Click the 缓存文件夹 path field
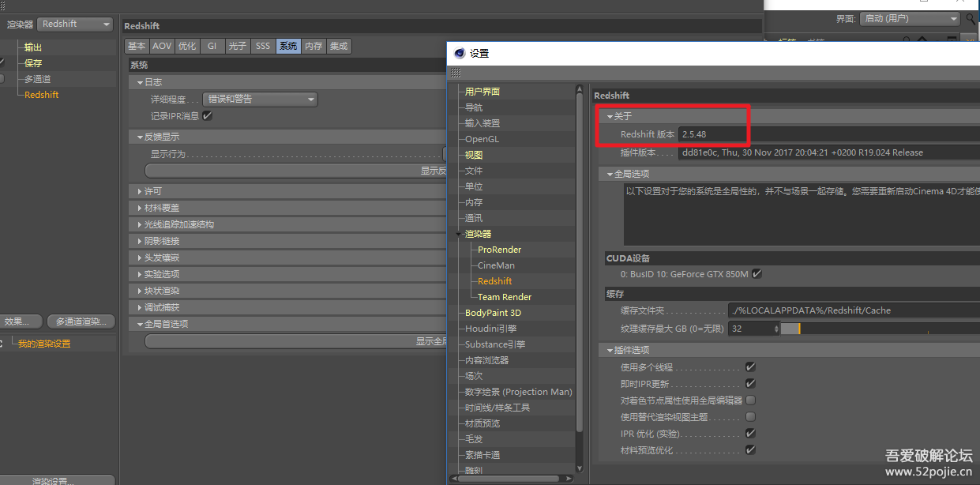This screenshot has width=980, height=485. pos(854,310)
